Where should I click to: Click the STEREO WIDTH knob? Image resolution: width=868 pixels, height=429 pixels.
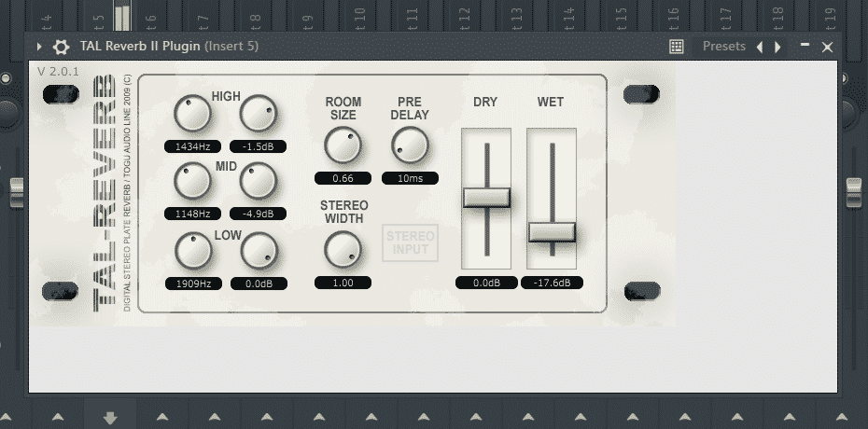343,249
